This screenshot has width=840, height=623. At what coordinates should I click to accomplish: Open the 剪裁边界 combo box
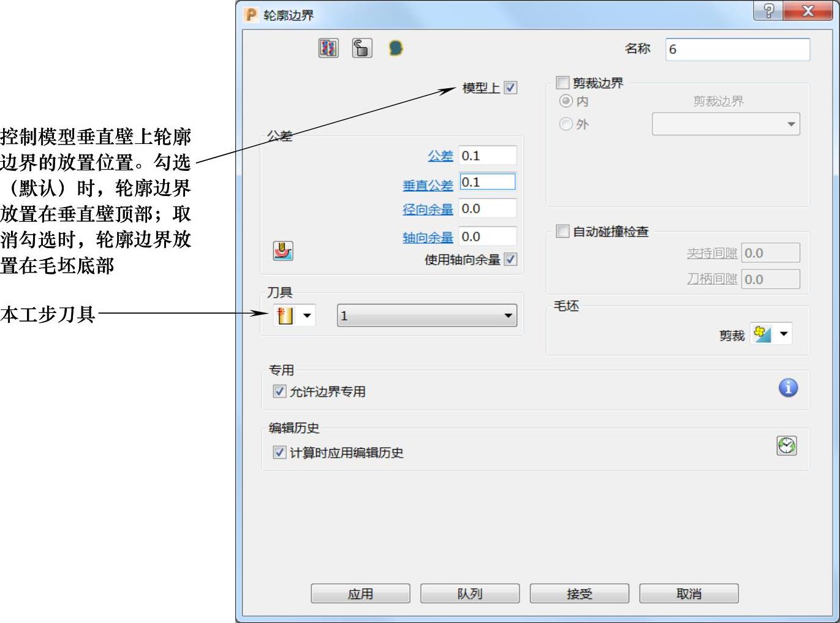[726, 124]
